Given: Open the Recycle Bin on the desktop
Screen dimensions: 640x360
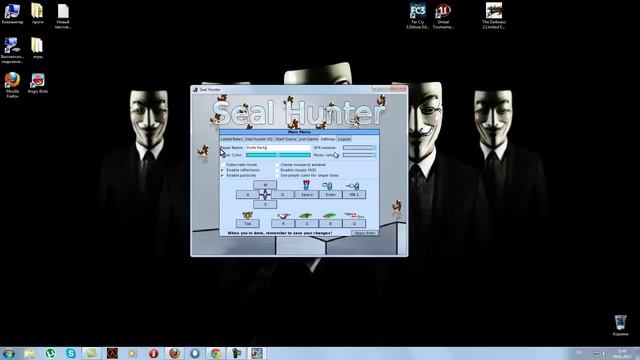Looking at the screenshot, I should tap(620, 325).
